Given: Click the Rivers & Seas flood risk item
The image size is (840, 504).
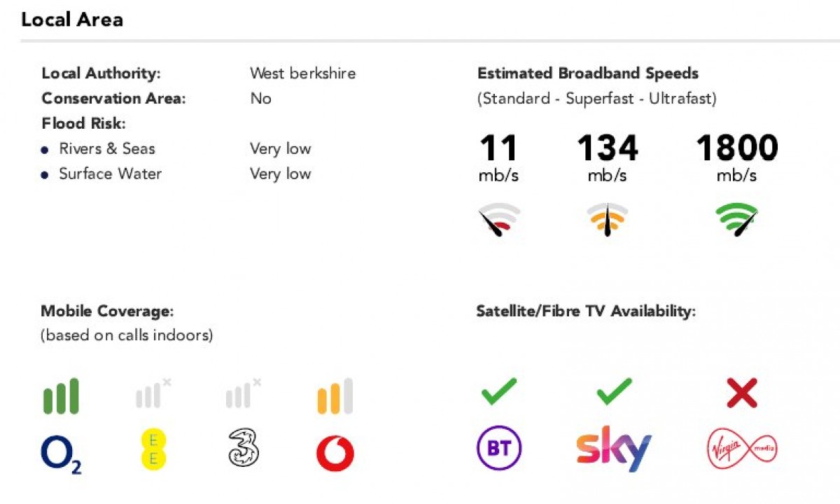Looking at the screenshot, I should [x=106, y=149].
